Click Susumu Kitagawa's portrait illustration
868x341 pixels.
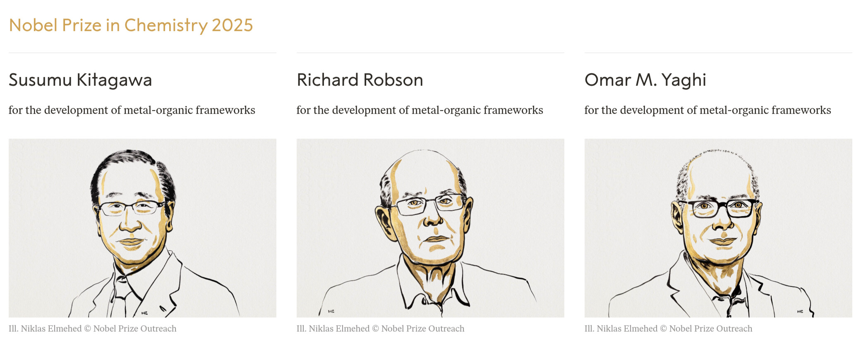[x=142, y=228]
